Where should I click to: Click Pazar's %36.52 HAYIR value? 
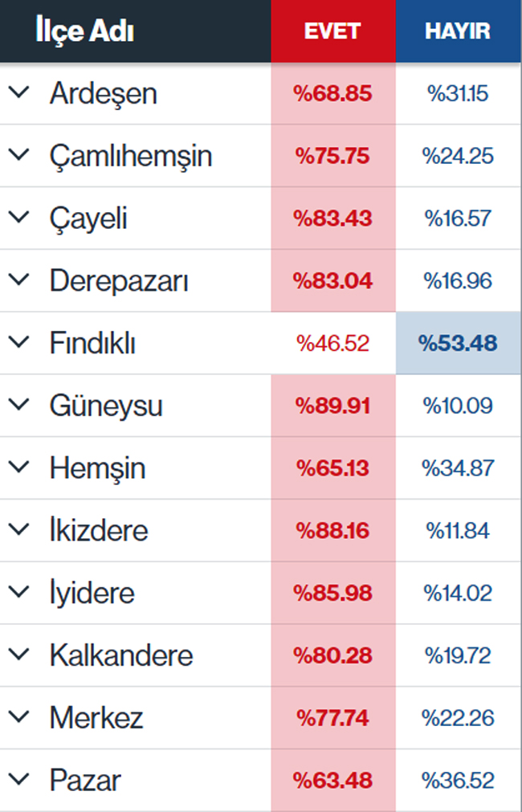point(458,780)
